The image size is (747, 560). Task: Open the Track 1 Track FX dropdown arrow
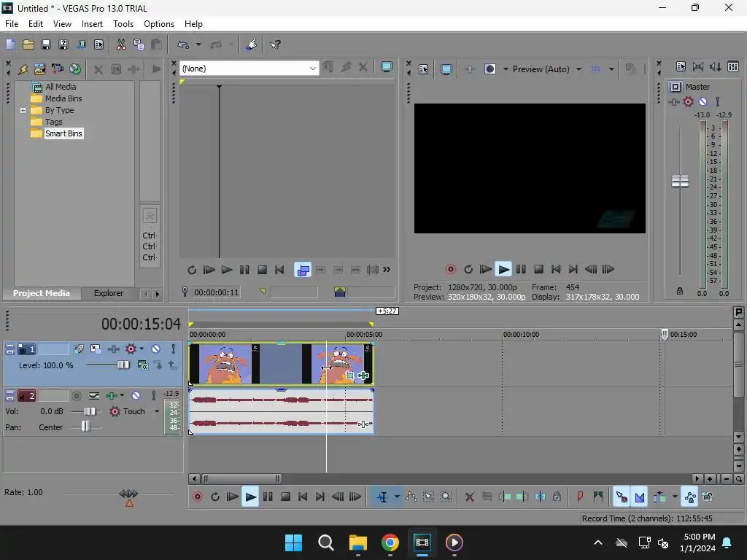click(142, 349)
